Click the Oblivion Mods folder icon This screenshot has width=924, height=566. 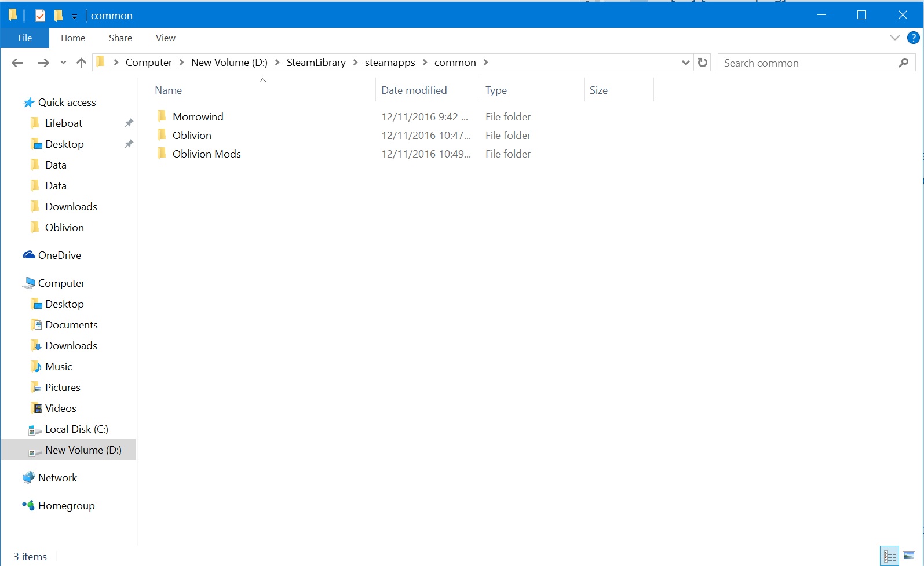click(x=162, y=154)
